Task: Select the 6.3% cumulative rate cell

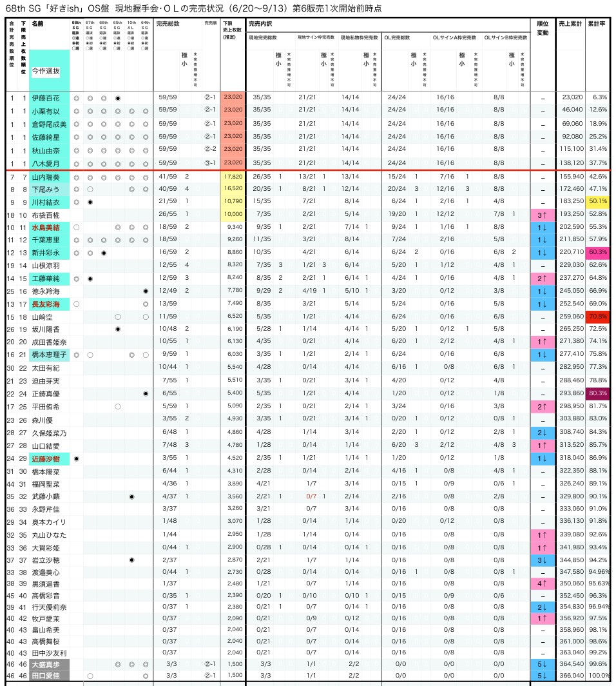Action: [600, 97]
